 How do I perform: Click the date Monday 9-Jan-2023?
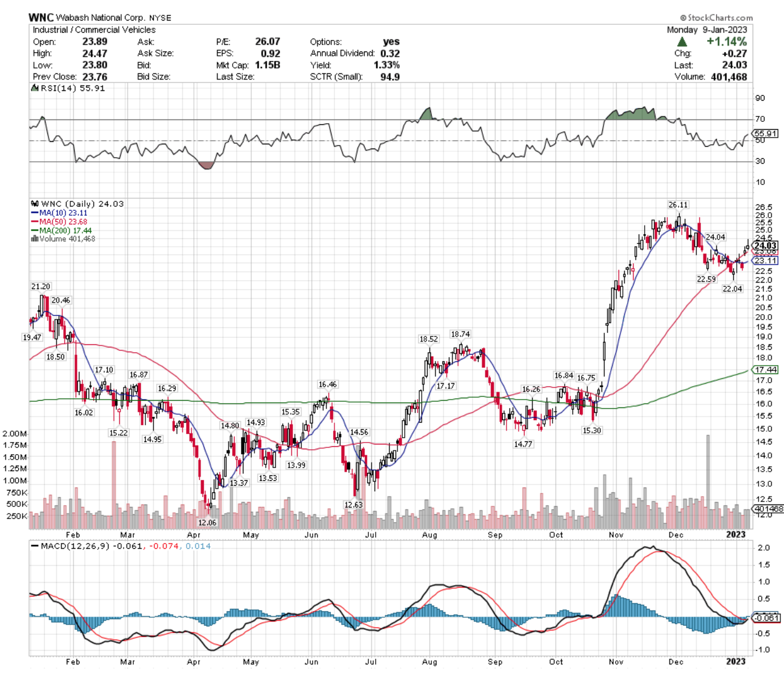pyautogui.click(x=706, y=30)
